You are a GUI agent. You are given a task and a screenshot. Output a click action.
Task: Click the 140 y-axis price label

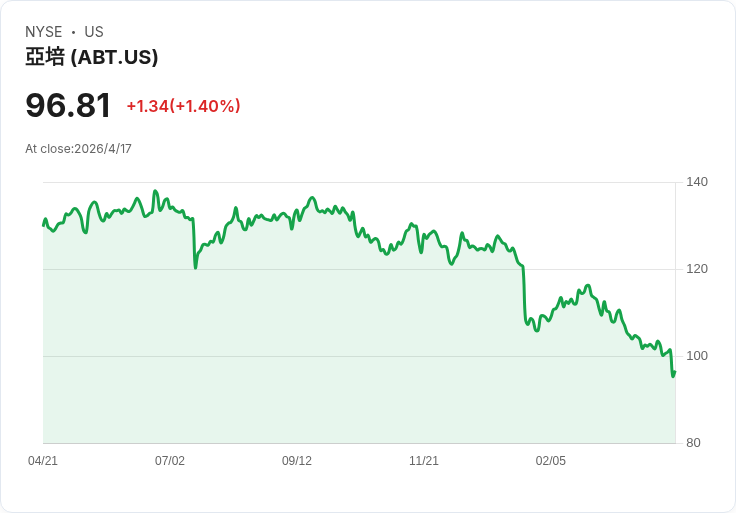pyautogui.click(x=697, y=182)
